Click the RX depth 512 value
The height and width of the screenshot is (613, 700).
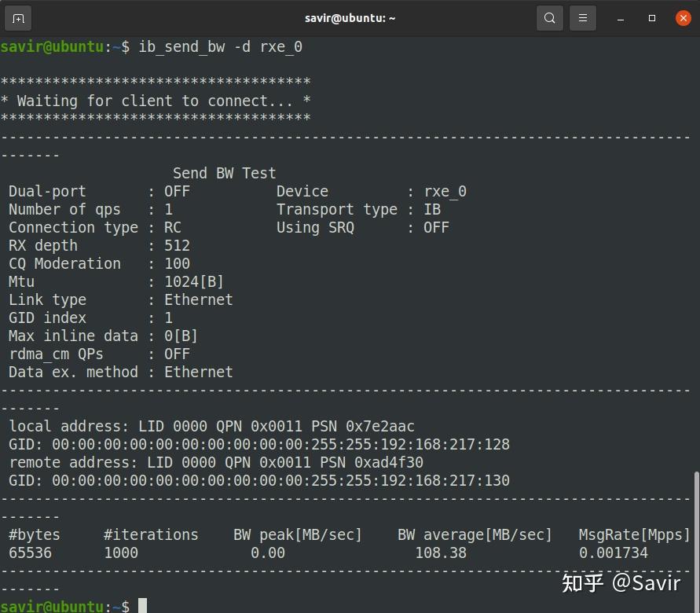click(177, 245)
